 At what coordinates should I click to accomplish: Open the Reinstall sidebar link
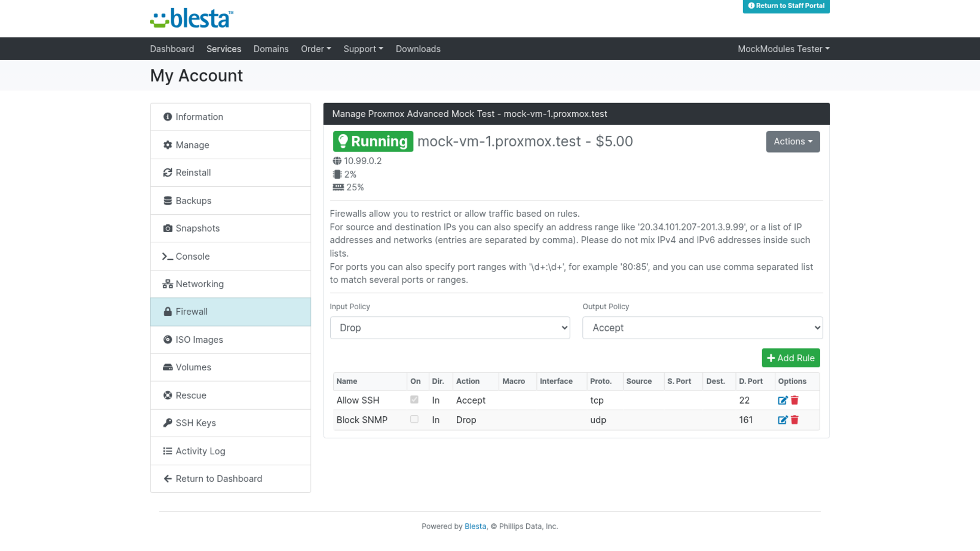[x=230, y=173]
